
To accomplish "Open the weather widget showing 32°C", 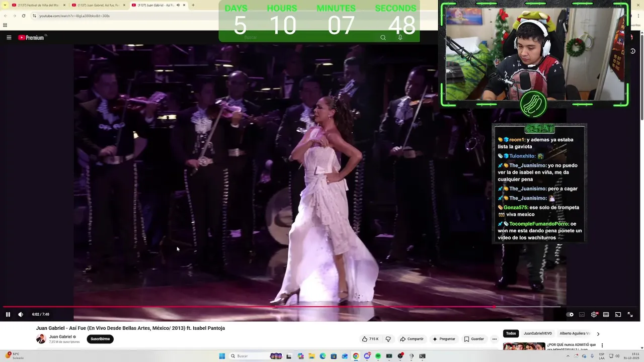I will click(x=15, y=356).
